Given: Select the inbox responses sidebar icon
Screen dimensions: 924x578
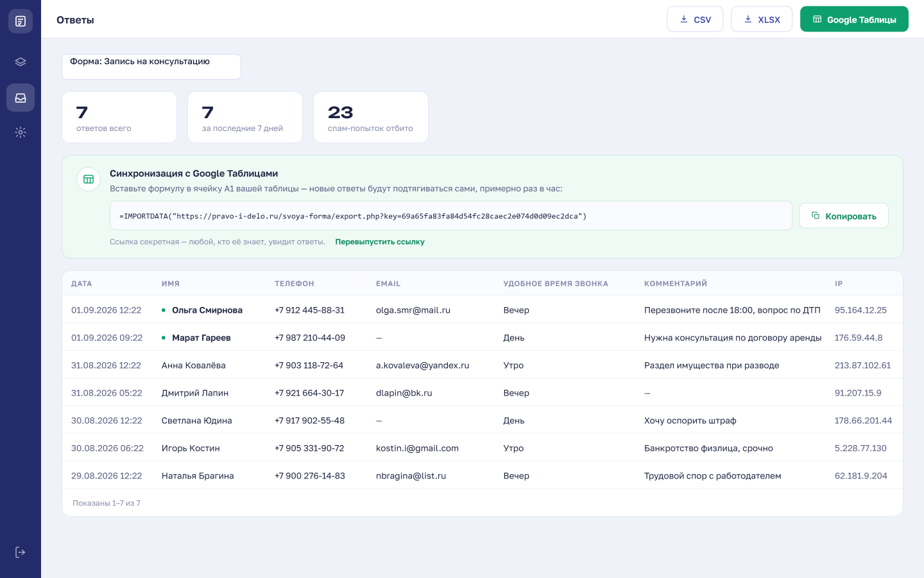Looking at the screenshot, I should pos(21,98).
